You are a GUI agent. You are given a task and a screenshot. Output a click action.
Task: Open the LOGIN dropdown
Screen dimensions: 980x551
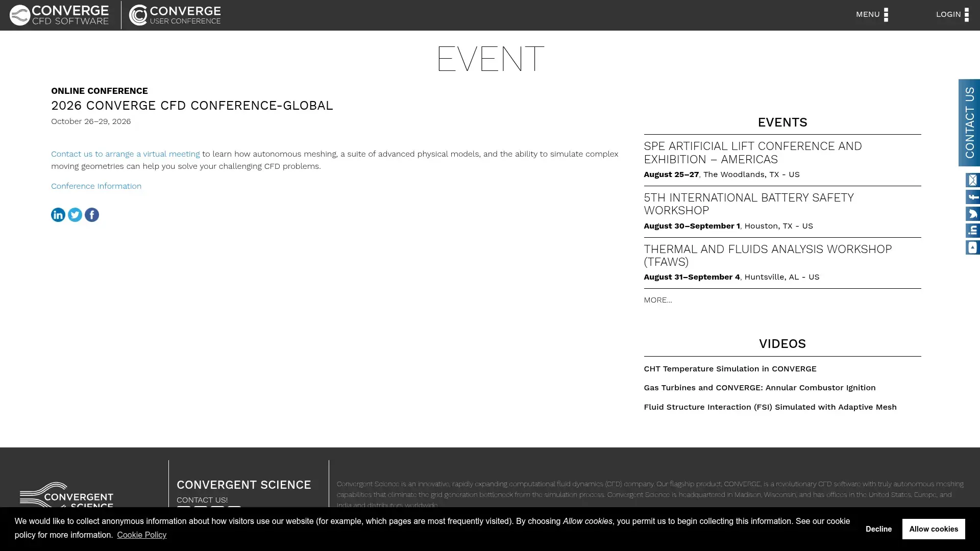(952, 14)
